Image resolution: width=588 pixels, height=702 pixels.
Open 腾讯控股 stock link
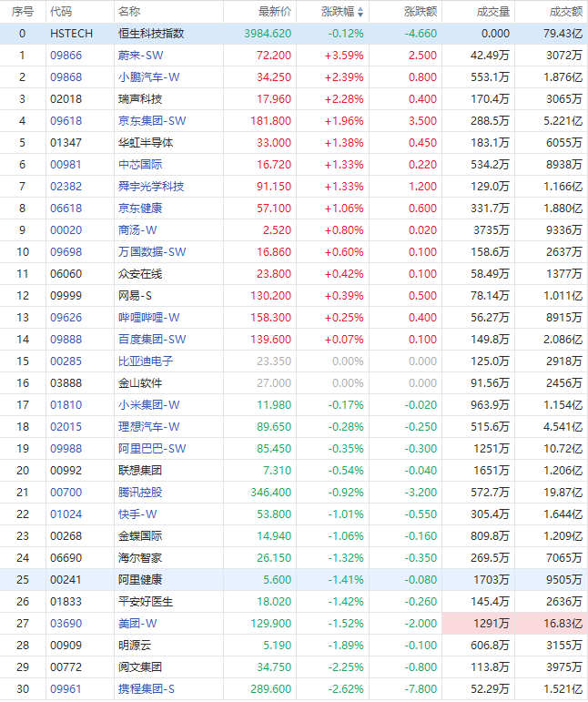pos(140,493)
